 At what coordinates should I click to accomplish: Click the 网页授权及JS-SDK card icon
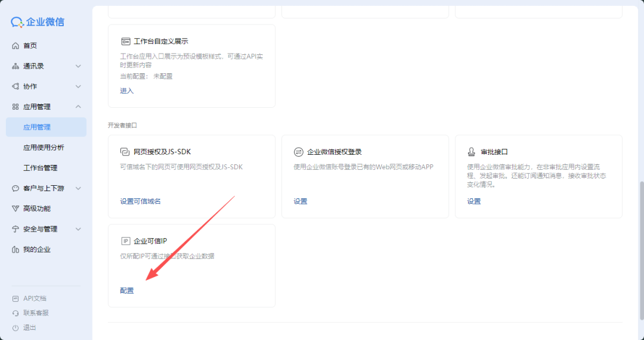pos(125,152)
